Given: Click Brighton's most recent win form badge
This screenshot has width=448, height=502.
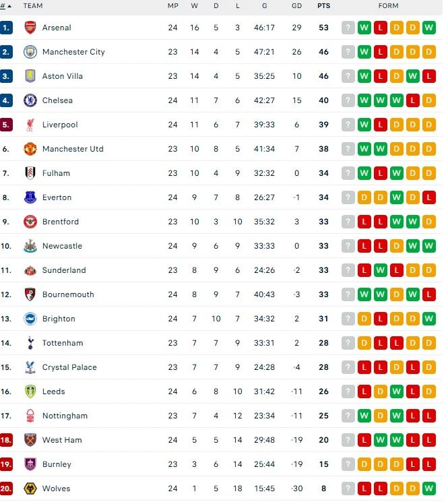Looking at the screenshot, I should click(429, 319).
